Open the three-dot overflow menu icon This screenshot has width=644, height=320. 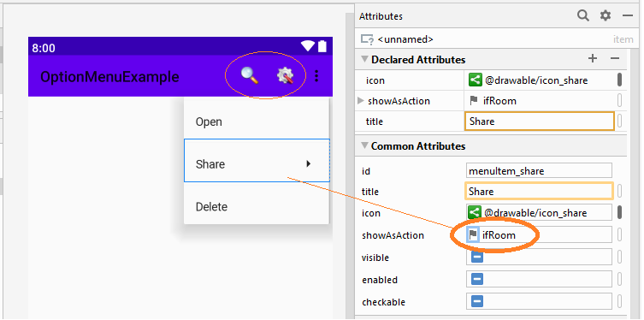[316, 76]
